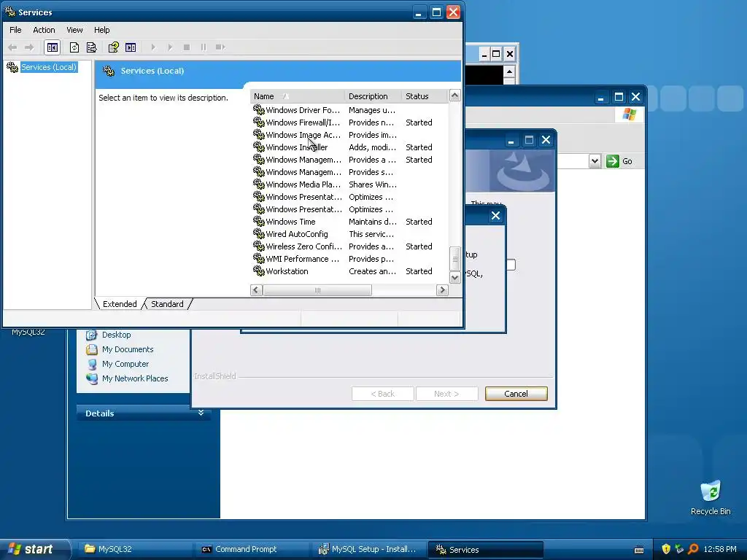Select the Windows Driver Foundation service row
Viewport: 747px width, 560px height.
349,110
